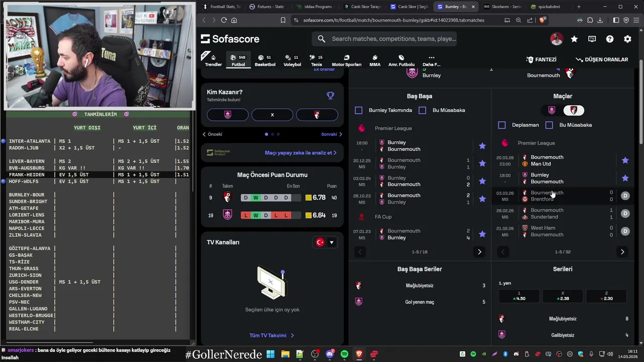Go to Sofascore home via logo

click(x=230, y=39)
